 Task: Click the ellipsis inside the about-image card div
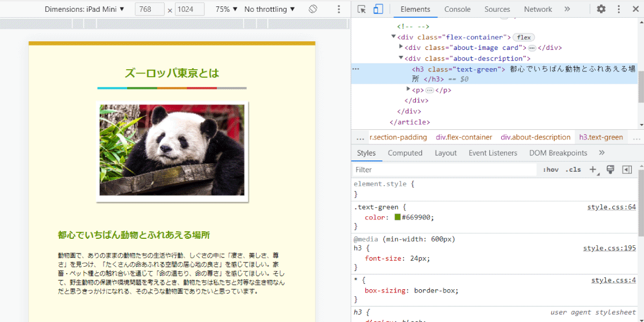pos(532,48)
